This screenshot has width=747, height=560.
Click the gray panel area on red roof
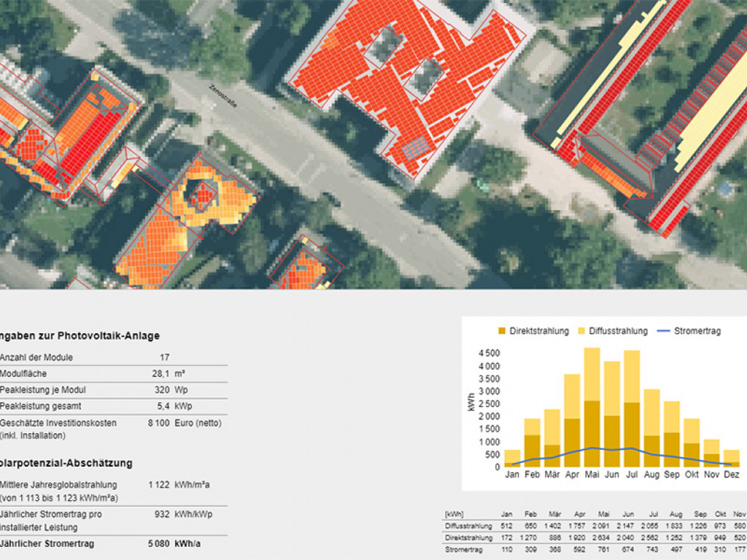point(417,148)
